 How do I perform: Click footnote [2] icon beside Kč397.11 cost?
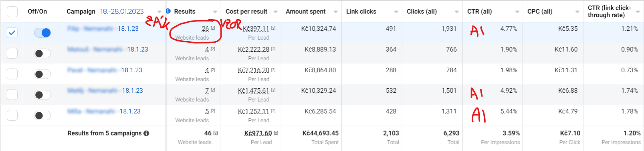(x=273, y=28)
